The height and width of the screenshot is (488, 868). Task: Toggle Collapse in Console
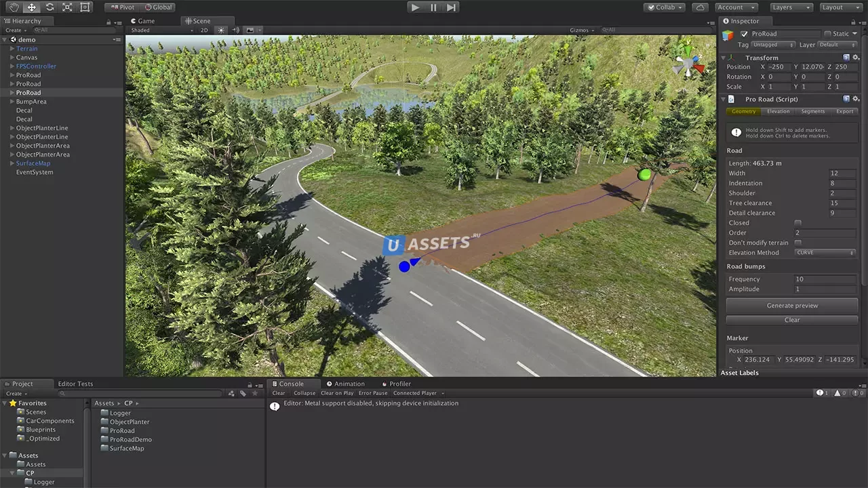click(x=304, y=393)
